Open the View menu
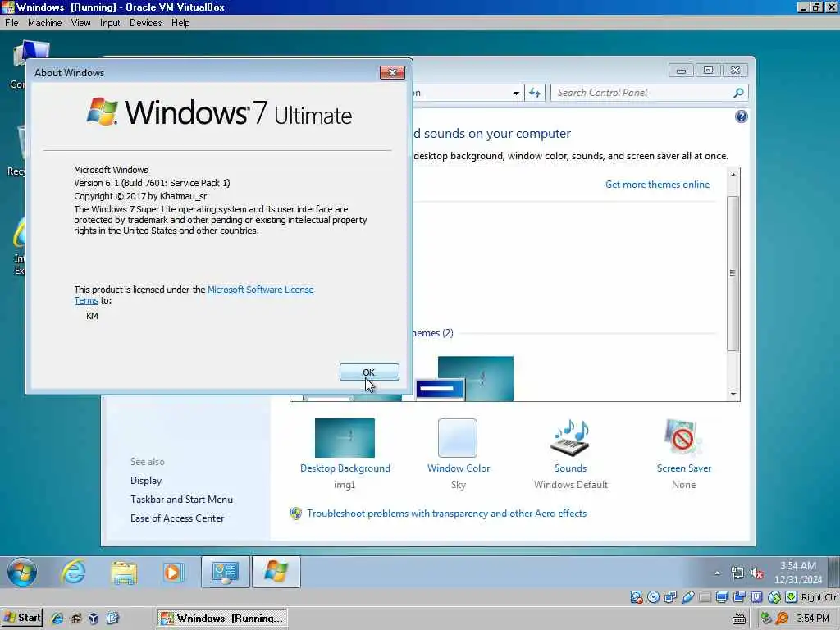The height and width of the screenshot is (630, 840). [81, 22]
